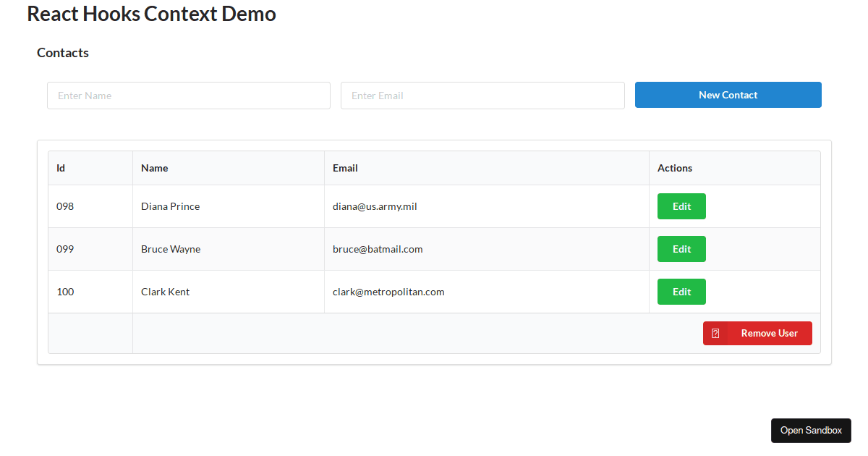Click the trash icon on Remove User button

[715, 333]
